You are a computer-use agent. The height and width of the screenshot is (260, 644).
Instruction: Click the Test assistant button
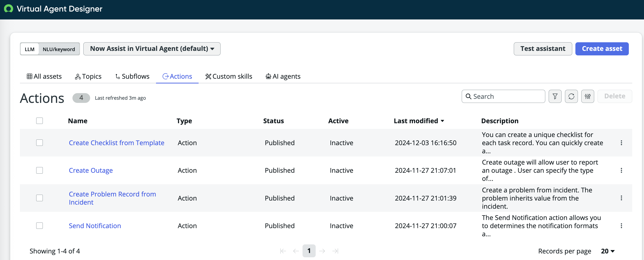(x=543, y=49)
